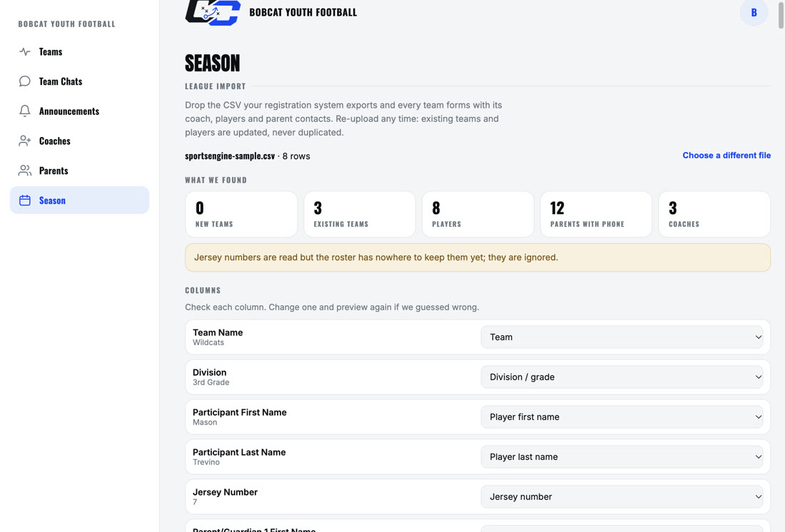This screenshot has width=785, height=532.
Task: Select the Season sidebar item
Action: [x=80, y=200]
